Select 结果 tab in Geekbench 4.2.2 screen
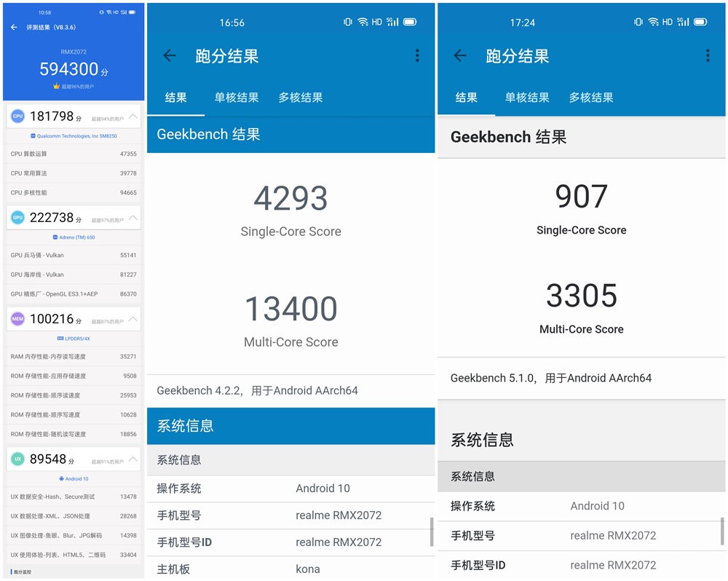The width and height of the screenshot is (728, 581). [x=176, y=98]
